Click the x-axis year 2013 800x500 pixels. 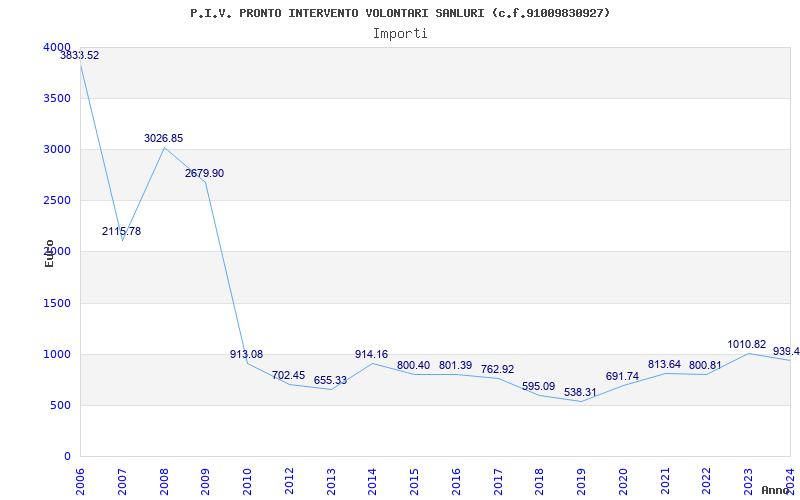(x=331, y=482)
